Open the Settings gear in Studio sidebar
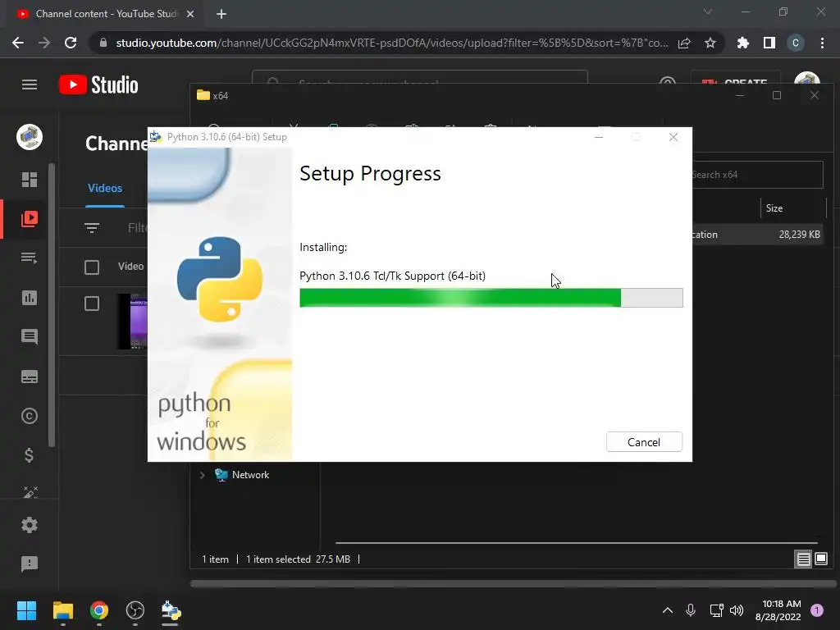 30,525
